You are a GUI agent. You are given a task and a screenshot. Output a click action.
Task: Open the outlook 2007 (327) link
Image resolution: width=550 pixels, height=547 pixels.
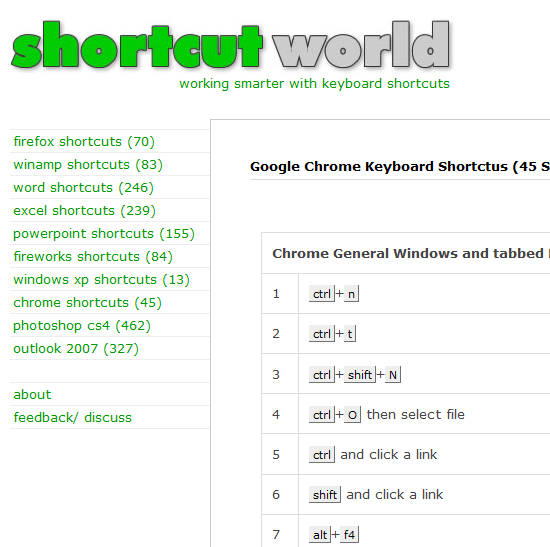click(76, 349)
